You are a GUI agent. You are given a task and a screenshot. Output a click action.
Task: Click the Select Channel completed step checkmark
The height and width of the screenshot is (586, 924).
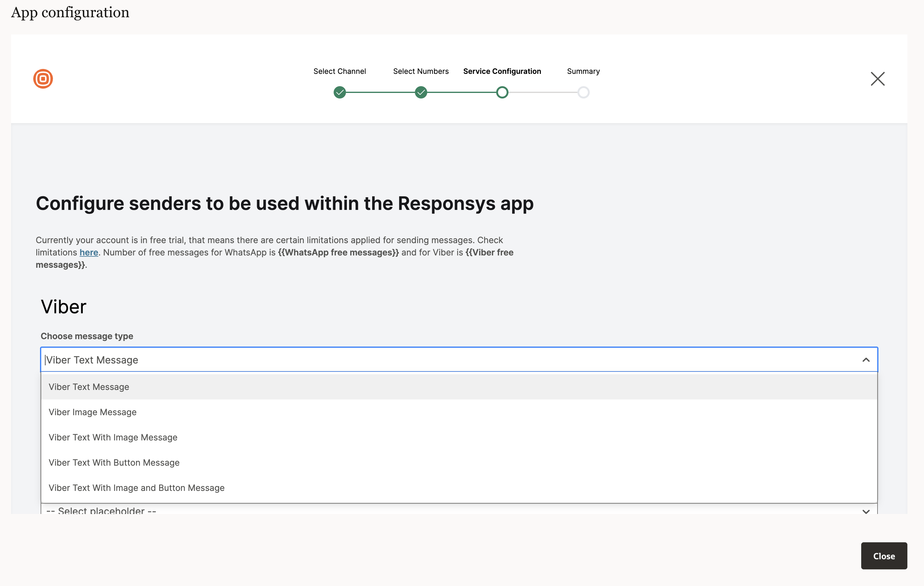[x=339, y=93]
